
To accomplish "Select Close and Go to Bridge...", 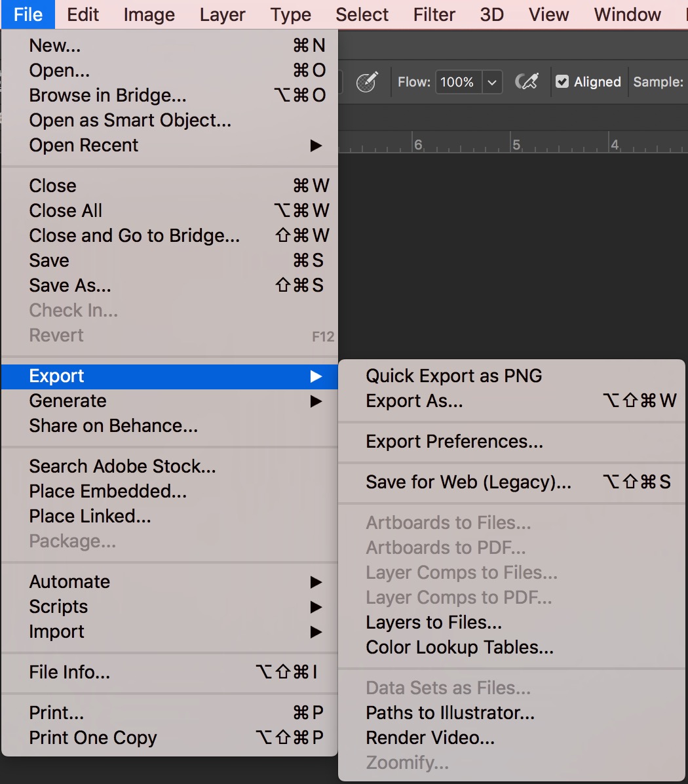I will pos(170,236).
